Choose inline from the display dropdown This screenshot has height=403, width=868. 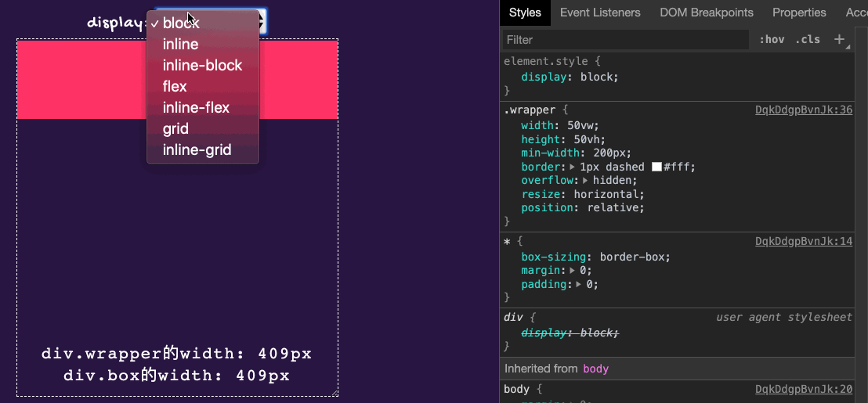180,45
